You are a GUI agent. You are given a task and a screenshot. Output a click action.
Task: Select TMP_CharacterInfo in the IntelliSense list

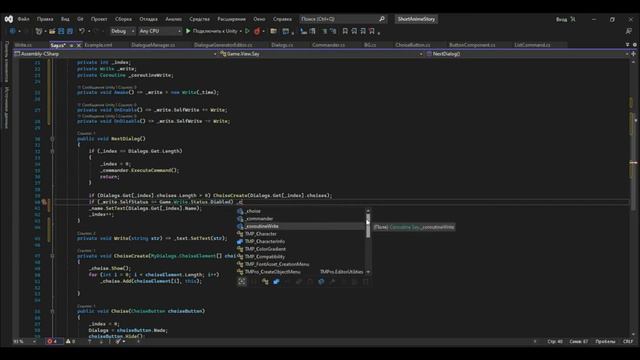300,241
